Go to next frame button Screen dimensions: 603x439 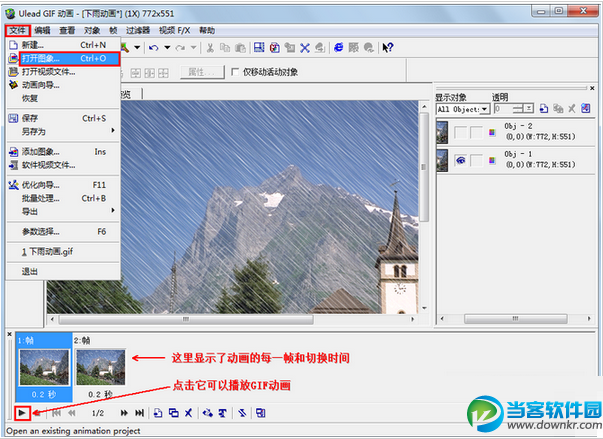pos(124,413)
